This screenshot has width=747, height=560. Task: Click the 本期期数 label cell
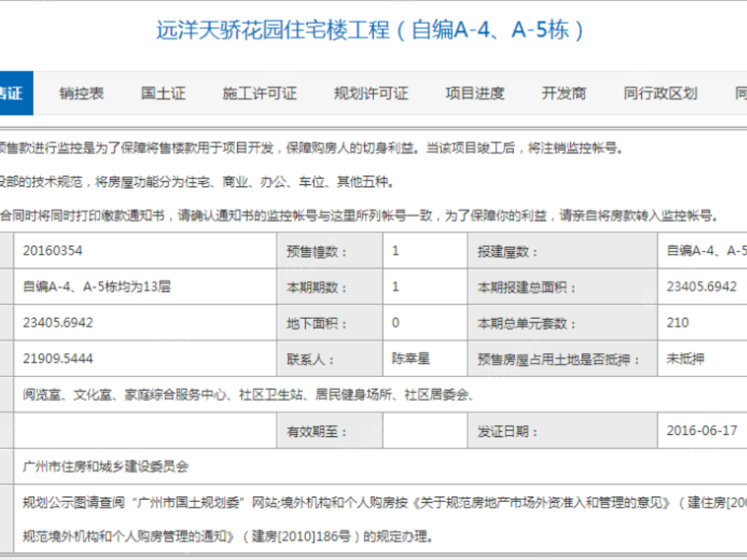(x=330, y=287)
